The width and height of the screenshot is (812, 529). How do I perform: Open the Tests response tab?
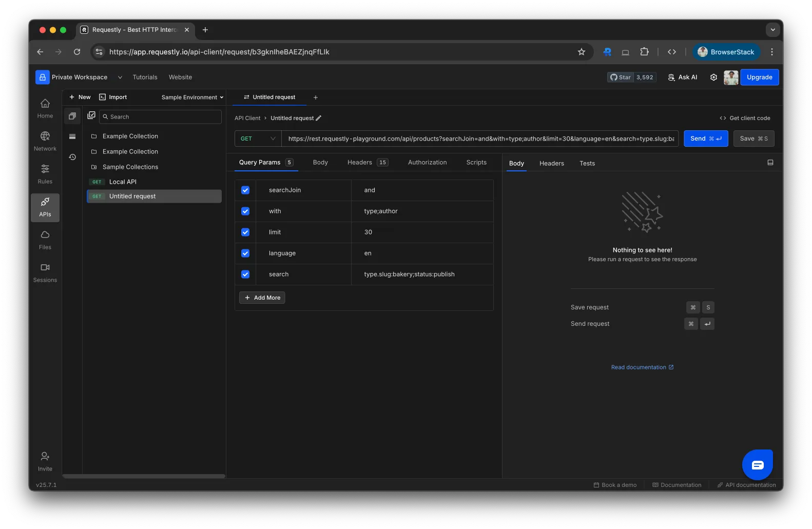(587, 164)
